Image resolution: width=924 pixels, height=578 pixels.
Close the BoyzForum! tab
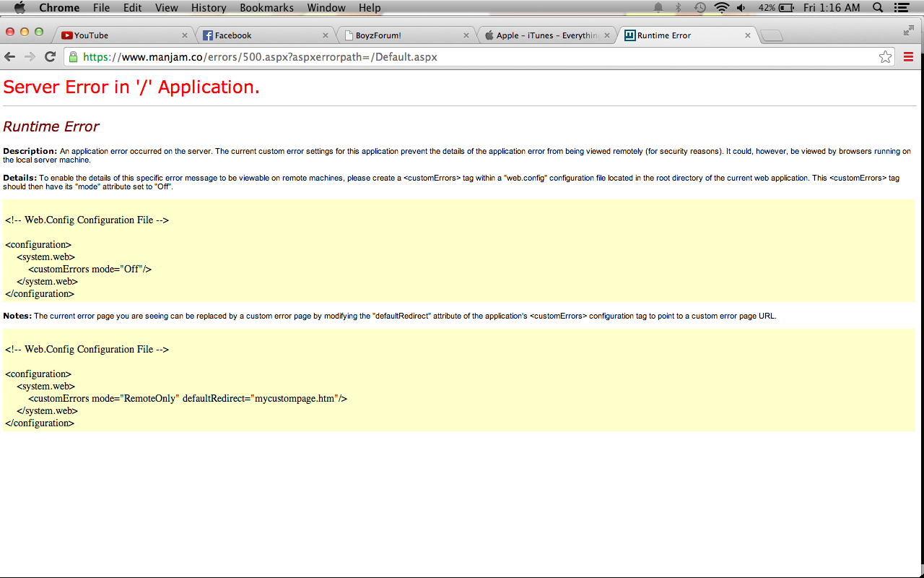(466, 35)
